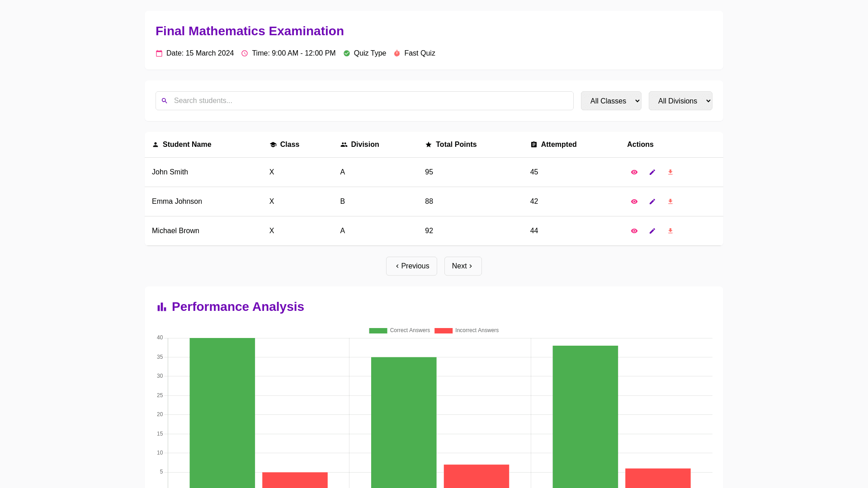Viewport: 868px width, 488px height.
Task: Go to the Next page
Action: [x=462, y=266]
